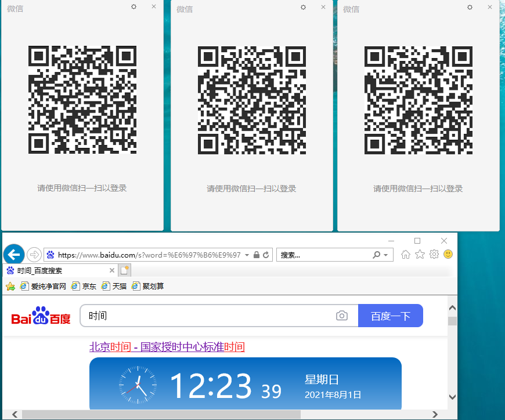Go back in Internet Explorer
This screenshot has width=505, height=420.
point(14,255)
